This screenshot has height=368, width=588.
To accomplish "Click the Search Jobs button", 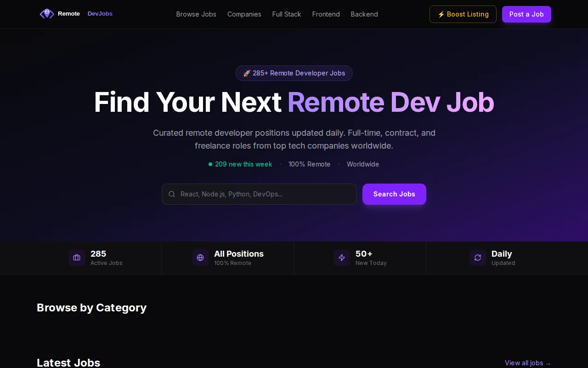I will point(394,194).
